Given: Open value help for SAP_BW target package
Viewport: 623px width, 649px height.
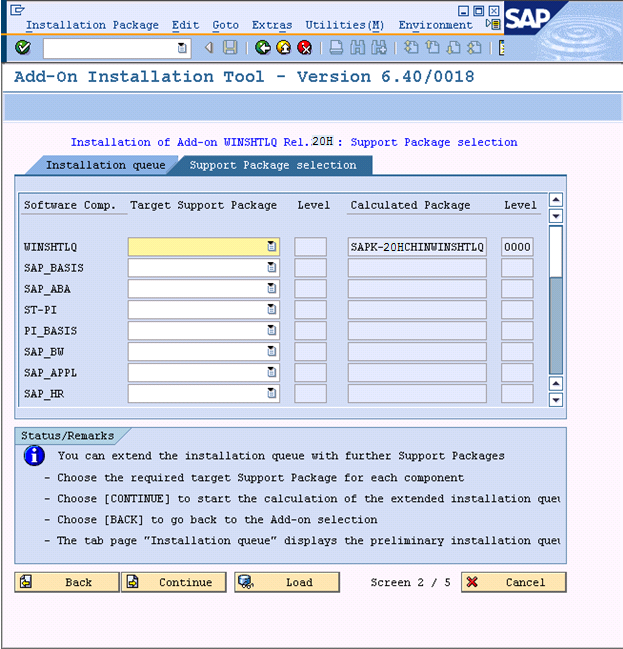Looking at the screenshot, I should (x=272, y=351).
